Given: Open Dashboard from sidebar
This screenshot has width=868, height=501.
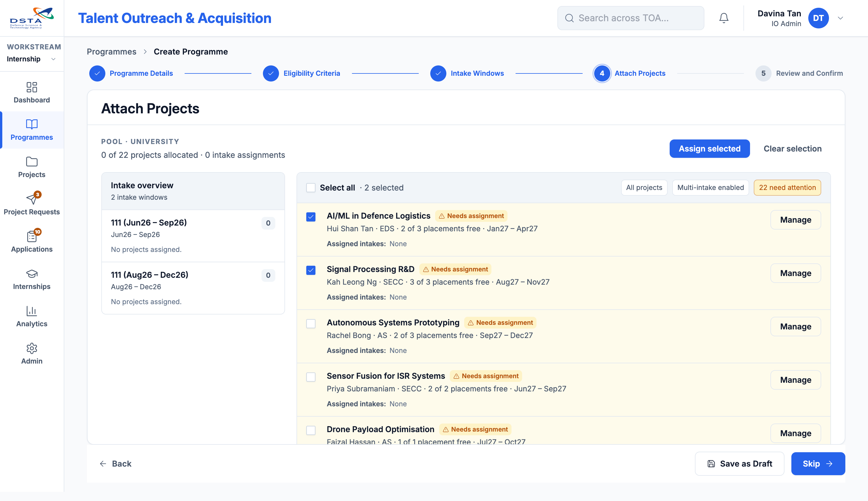Looking at the screenshot, I should [x=32, y=93].
